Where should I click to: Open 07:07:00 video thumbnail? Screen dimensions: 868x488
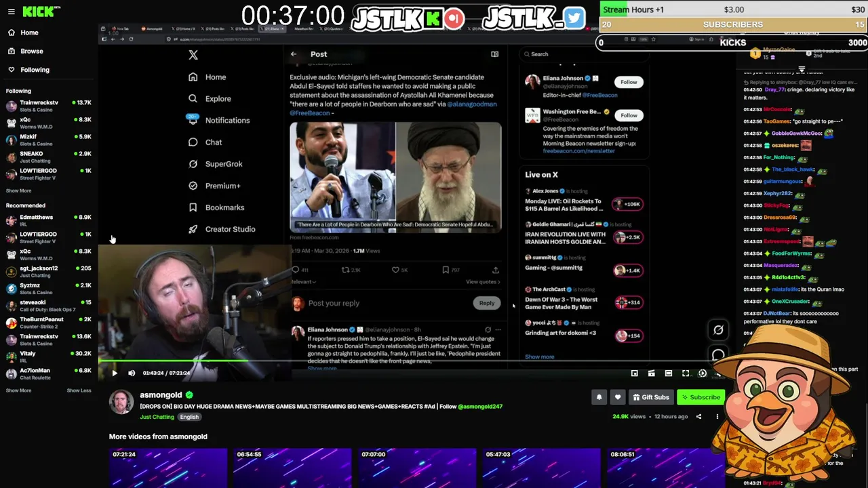[416, 468]
